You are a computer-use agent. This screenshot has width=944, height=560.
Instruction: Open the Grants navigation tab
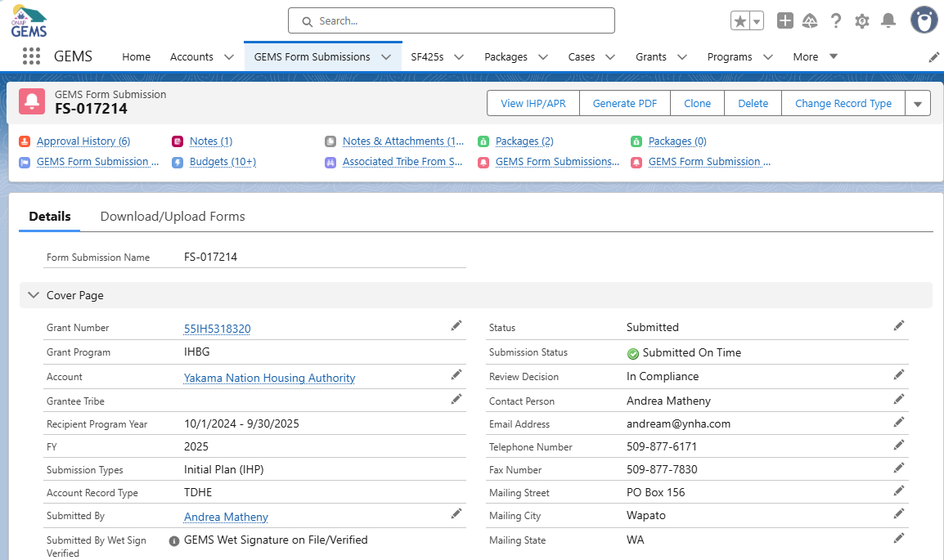pyautogui.click(x=650, y=57)
